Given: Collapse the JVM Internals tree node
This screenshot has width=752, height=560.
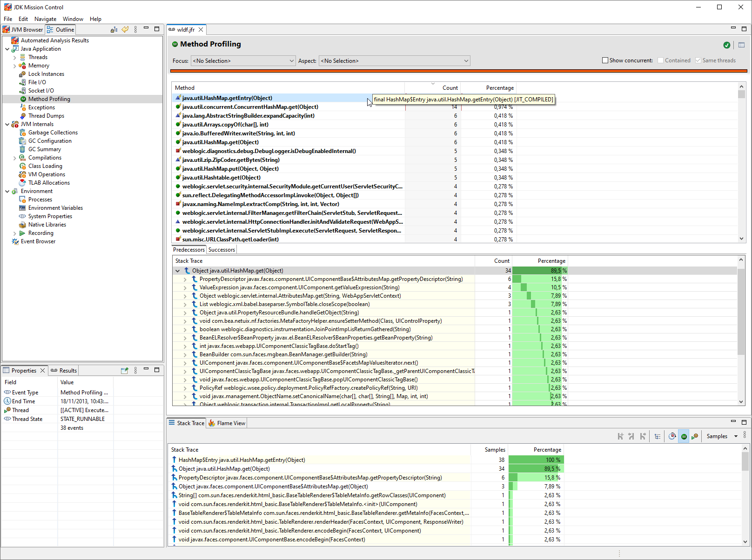Looking at the screenshot, I should pyautogui.click(x=7, y=124).
